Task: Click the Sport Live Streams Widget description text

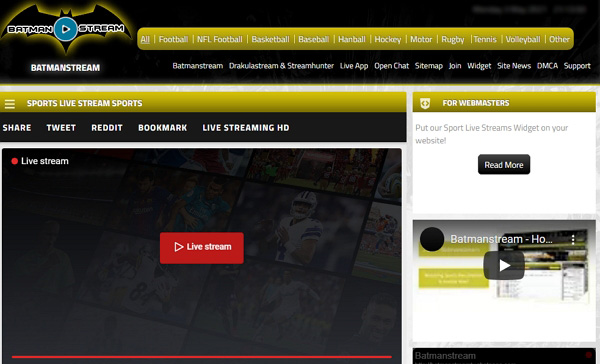Action: tap(492, 134)
